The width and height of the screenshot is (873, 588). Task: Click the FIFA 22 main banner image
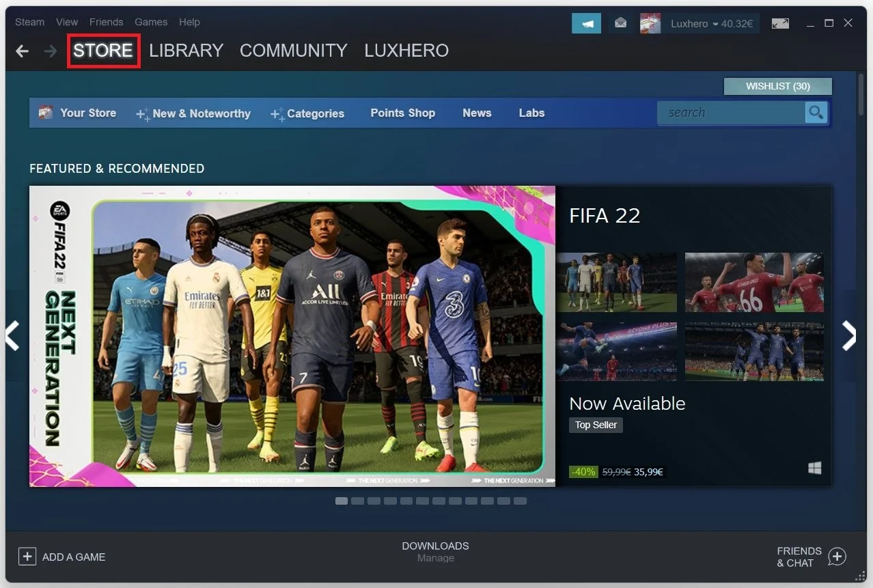(x=292, y=336)
